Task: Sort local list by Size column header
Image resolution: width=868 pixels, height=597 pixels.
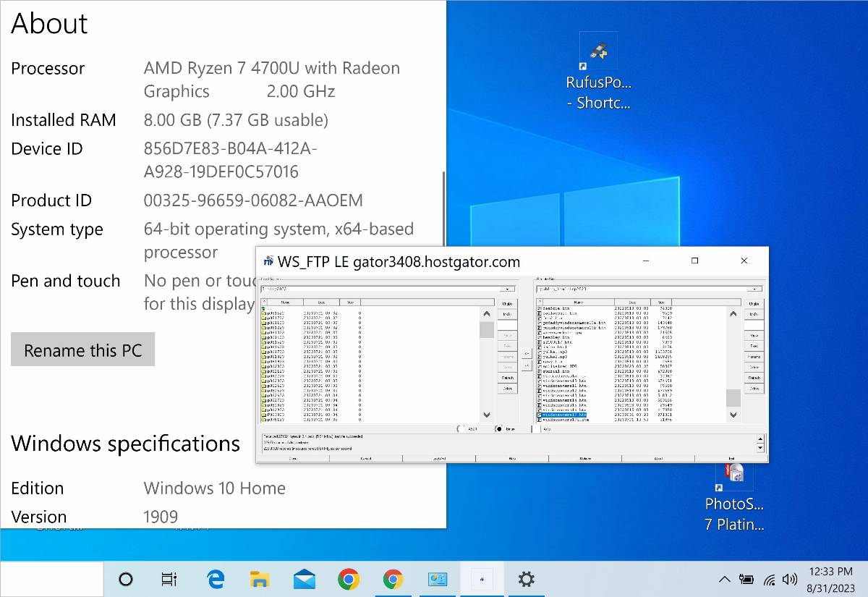Action: (x=350, y=302)
